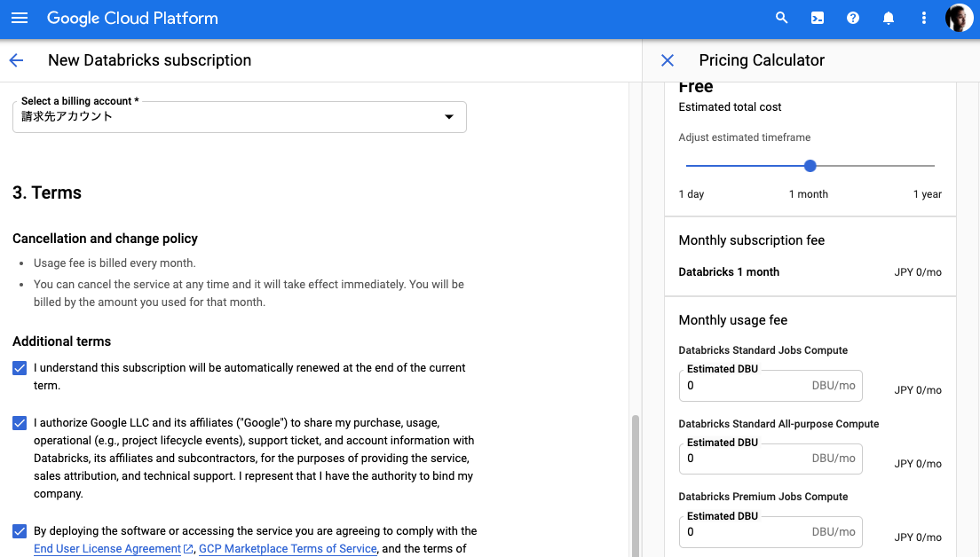This screenshot has width=980, height=557.
Task: Open GCP Marketplace Terms of Service link
Action: point(288,548)
